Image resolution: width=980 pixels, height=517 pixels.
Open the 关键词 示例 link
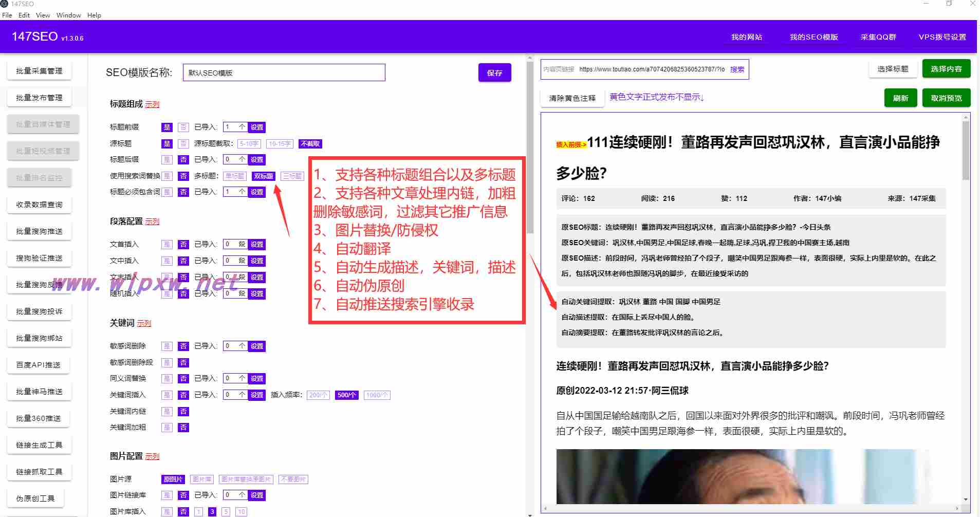[x=144, y=323]
